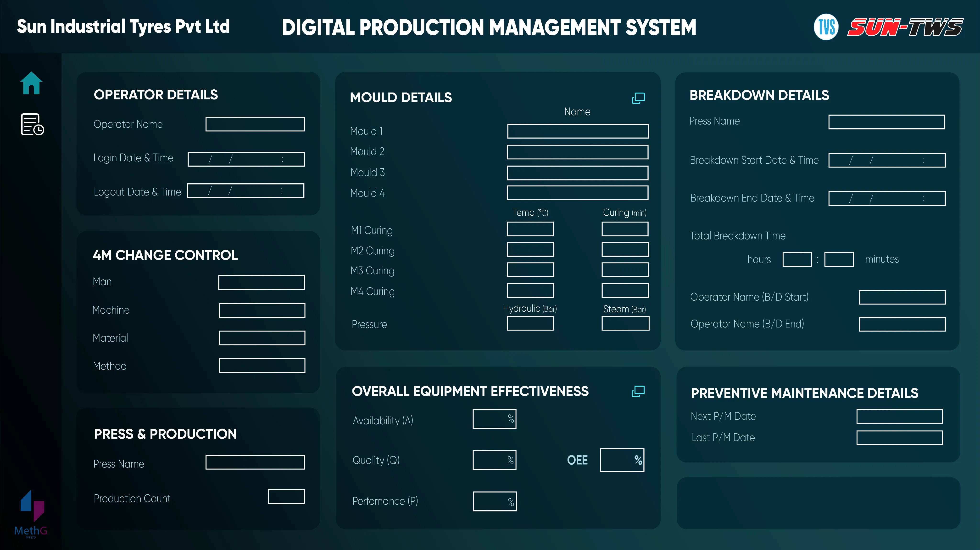
Task: Select the Login Date & Time field
Action: click(246, 159)
